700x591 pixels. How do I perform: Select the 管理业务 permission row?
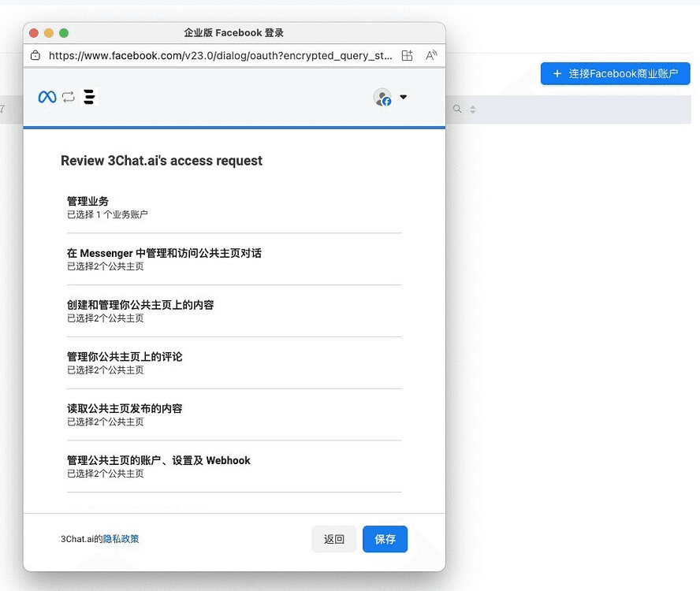(234, 207)
